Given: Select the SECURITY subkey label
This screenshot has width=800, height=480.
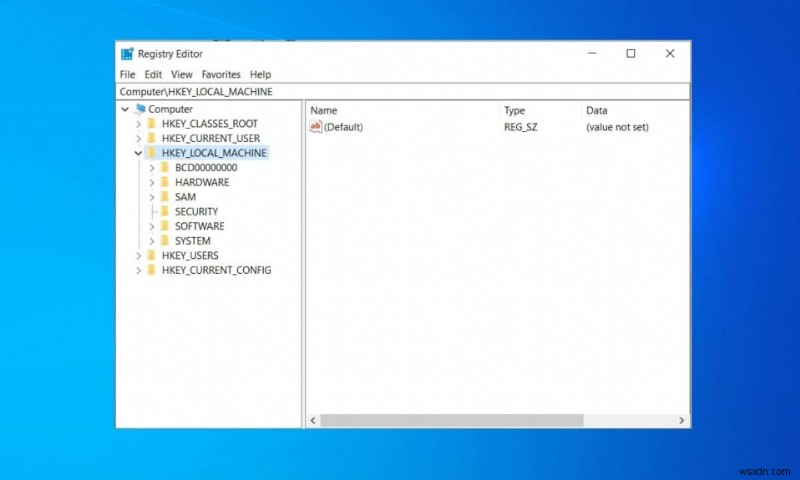Looking at the screenshot, I should (x=196, y=211).
